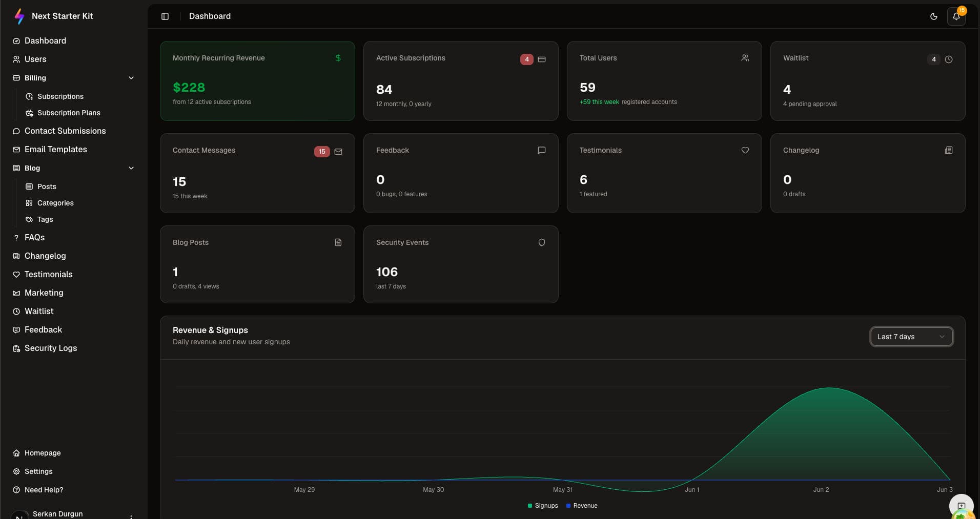Toggle the sidebar panel icon
980x519 pixels.
(x=165, y=16)
